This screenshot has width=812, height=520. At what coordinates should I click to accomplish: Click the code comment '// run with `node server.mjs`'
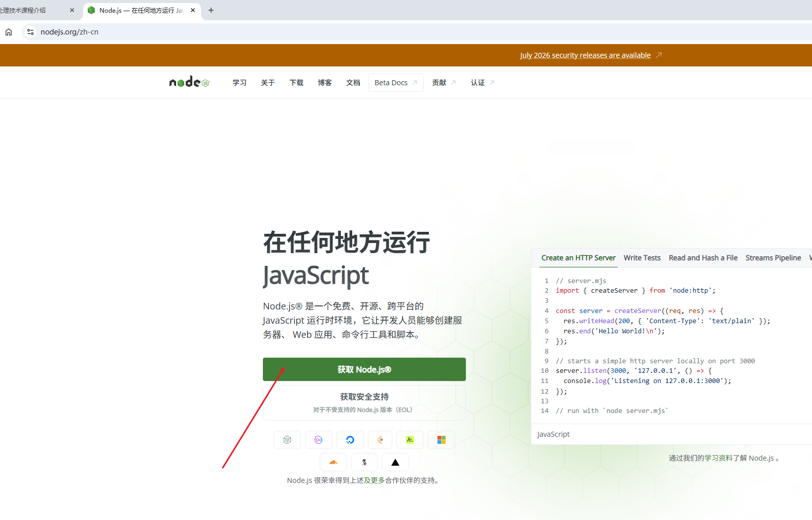(612, 410)
